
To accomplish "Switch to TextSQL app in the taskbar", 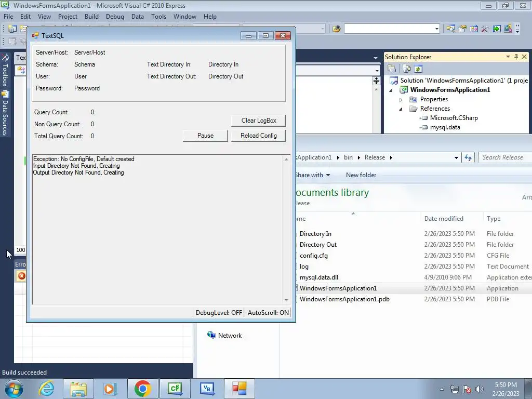I will click(239, 389).
